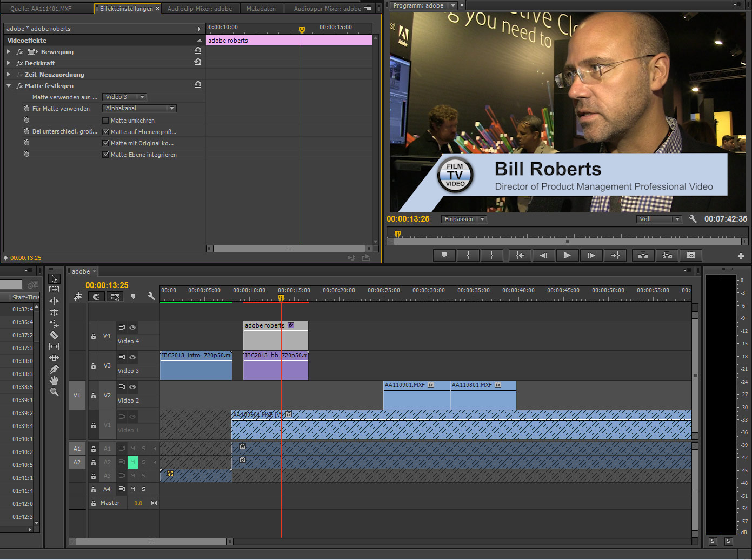Toggle Matte mit Original checkbox
Image resolution: width=752 pixels, height=560 pixels.
click(x=105, y=143)
